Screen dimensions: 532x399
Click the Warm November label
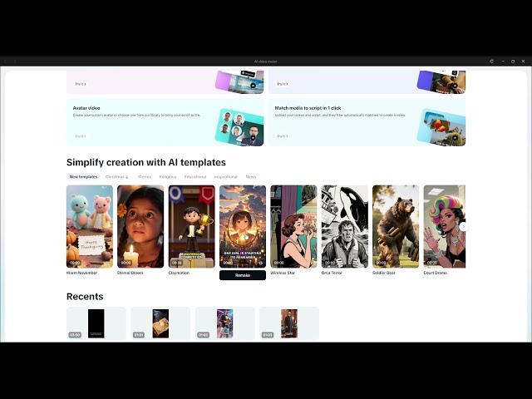point(81,273)
